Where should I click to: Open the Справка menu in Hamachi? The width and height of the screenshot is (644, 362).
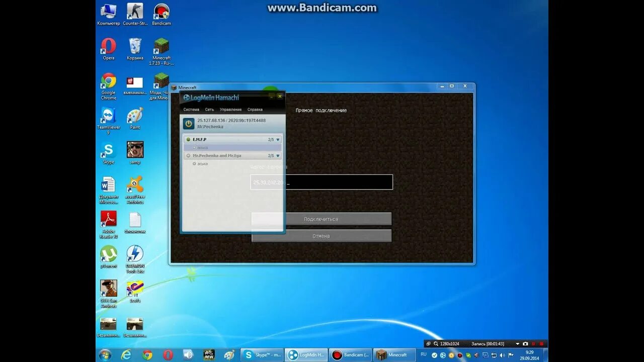[255, 110]
